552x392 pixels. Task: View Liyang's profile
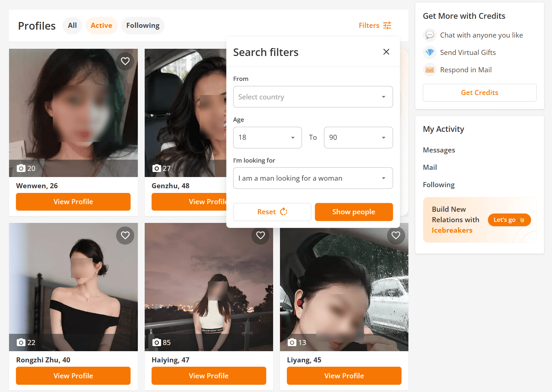[344, 376]
